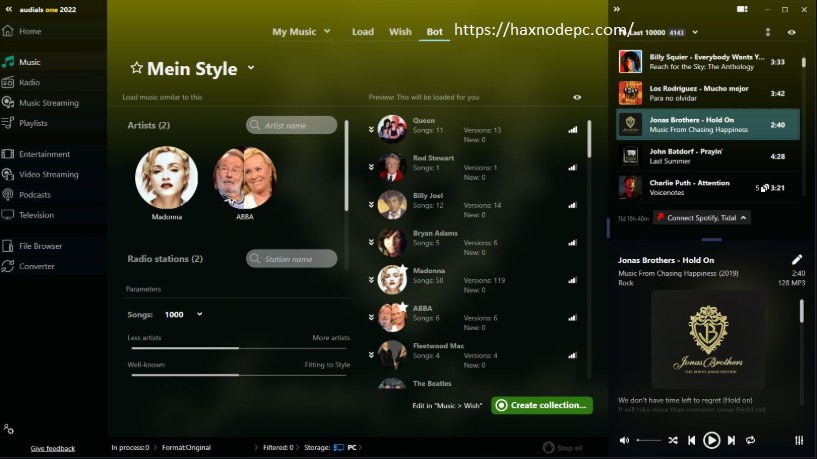Click the PC storage icon in status bar

[339, 447]
